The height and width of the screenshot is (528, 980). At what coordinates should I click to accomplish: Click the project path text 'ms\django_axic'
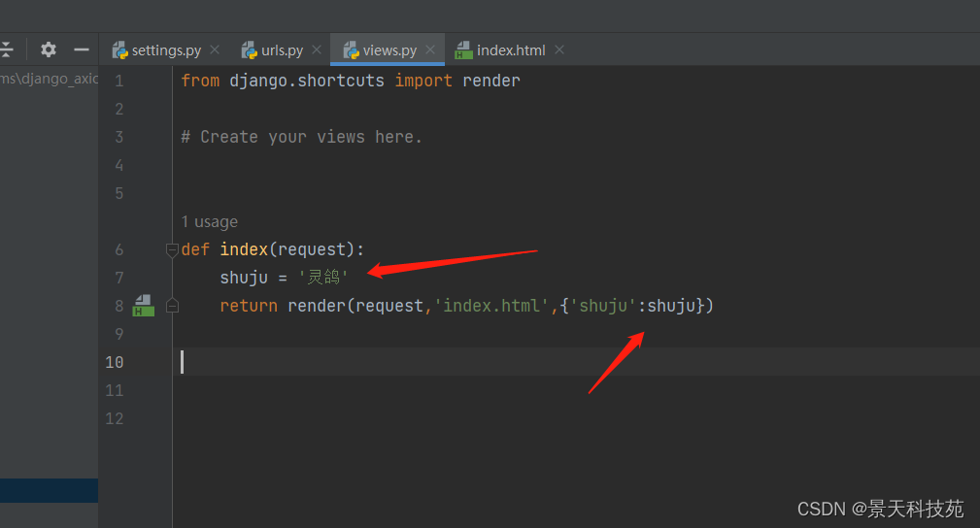coord(49,79)
